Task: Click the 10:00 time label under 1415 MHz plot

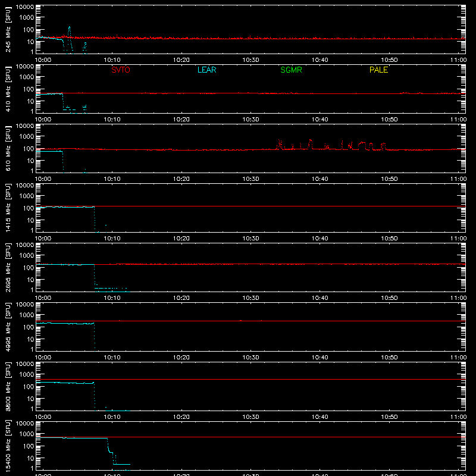Action: click(43, 239)
